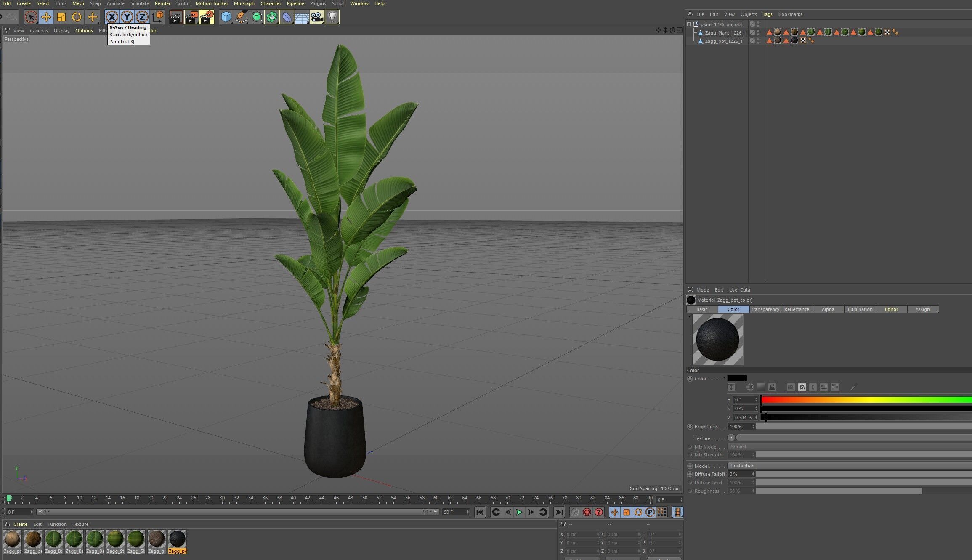The width and height of the screenshot is (972, 560).
Task: Toggle the Y-axis lock button
Action: coord(127,17)
